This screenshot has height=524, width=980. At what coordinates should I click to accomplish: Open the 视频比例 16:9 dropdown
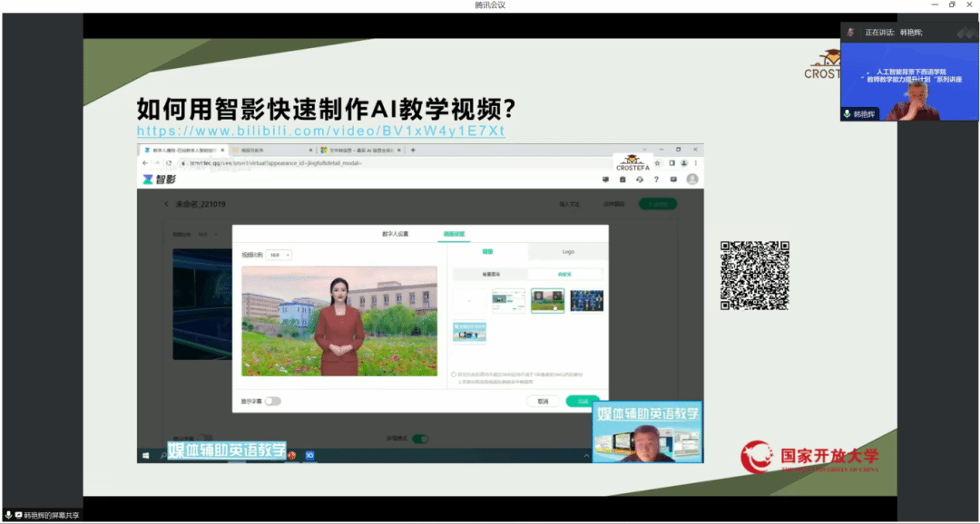click(x=279, y=256)
